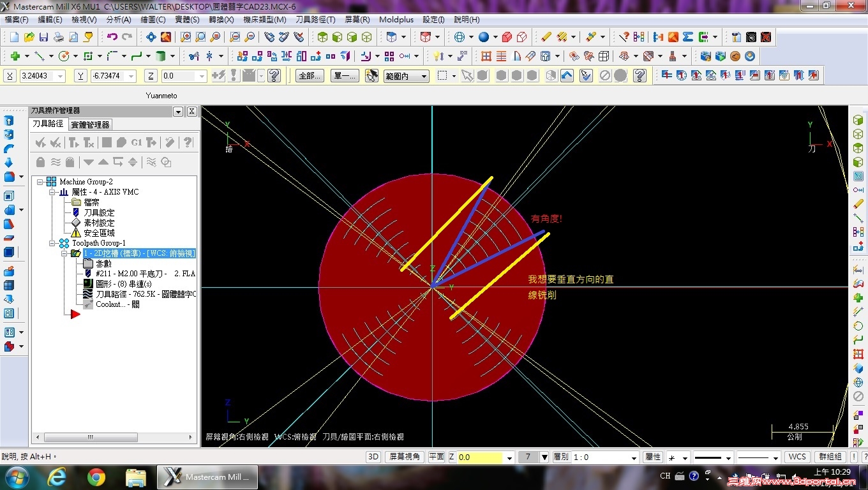The height and width of the screenshot is (490, 868).
Task: Click the Print icon in toolbar
Action: click(x=58, y=37)
